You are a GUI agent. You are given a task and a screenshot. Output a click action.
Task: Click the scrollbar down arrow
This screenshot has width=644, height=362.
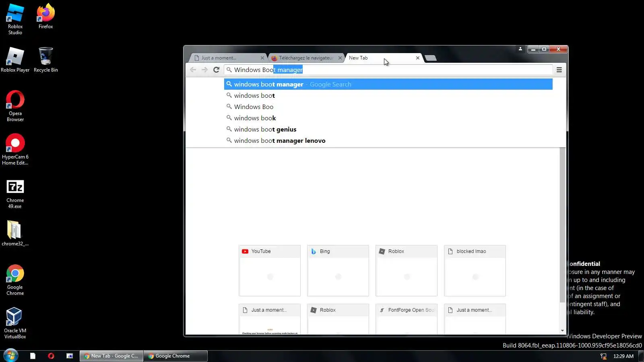point(562,331)
